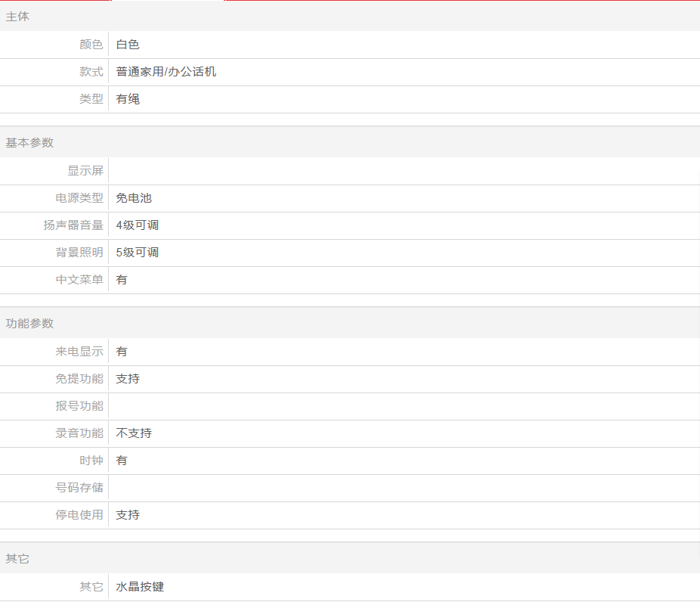This screenshot has width=700, height=602.
Task: Click the 显示屏 row label
Action: [x=85, y=171]
